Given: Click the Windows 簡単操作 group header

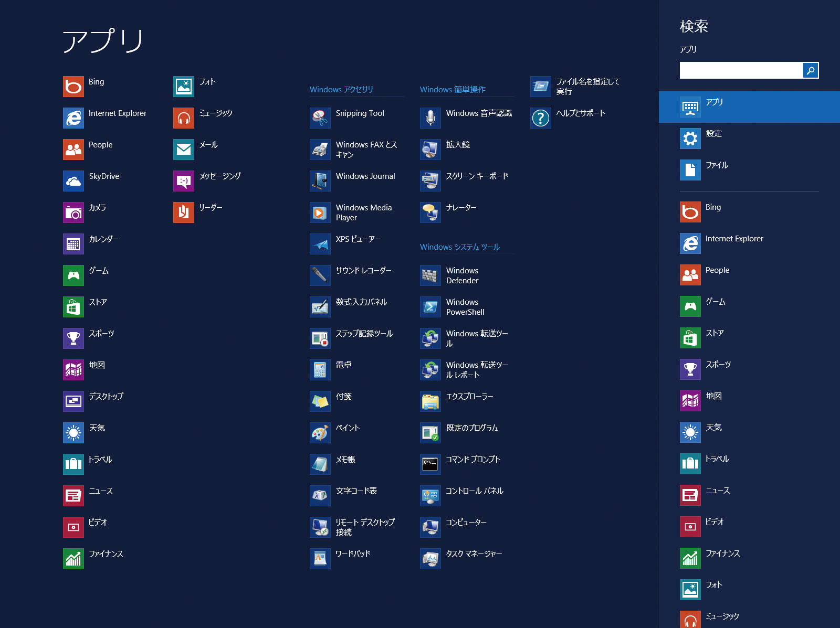Looking at the screenshot, I should coord(453,90).
